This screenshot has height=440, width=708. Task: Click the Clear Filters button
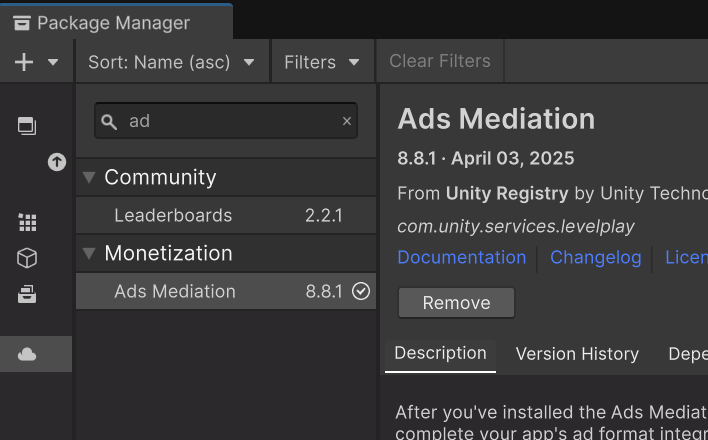440,61
